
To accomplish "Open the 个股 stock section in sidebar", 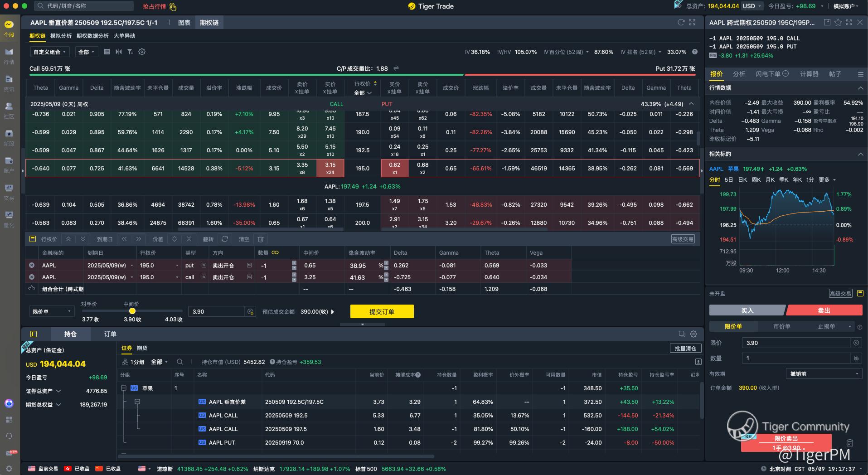I will point(9,29).
